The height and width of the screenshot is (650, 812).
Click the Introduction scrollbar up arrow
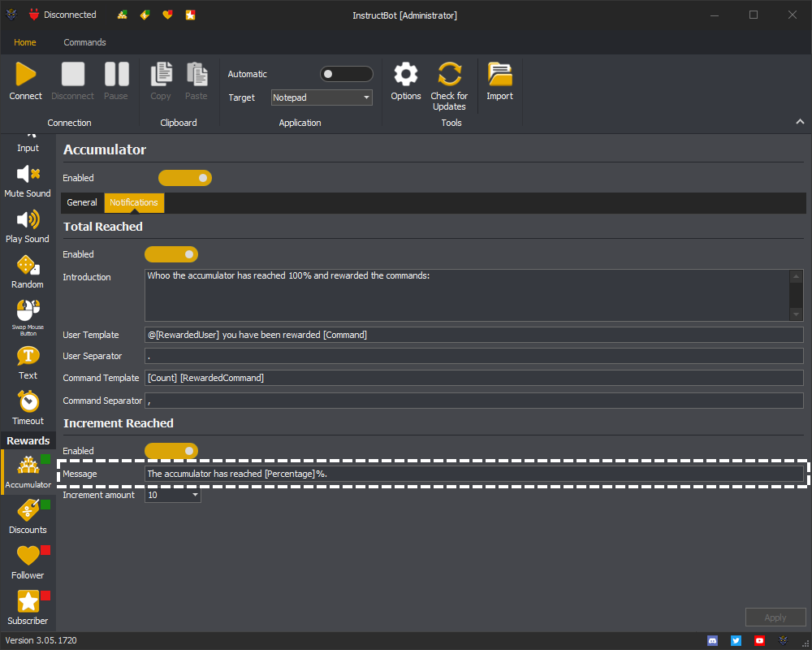click(797, 276)
